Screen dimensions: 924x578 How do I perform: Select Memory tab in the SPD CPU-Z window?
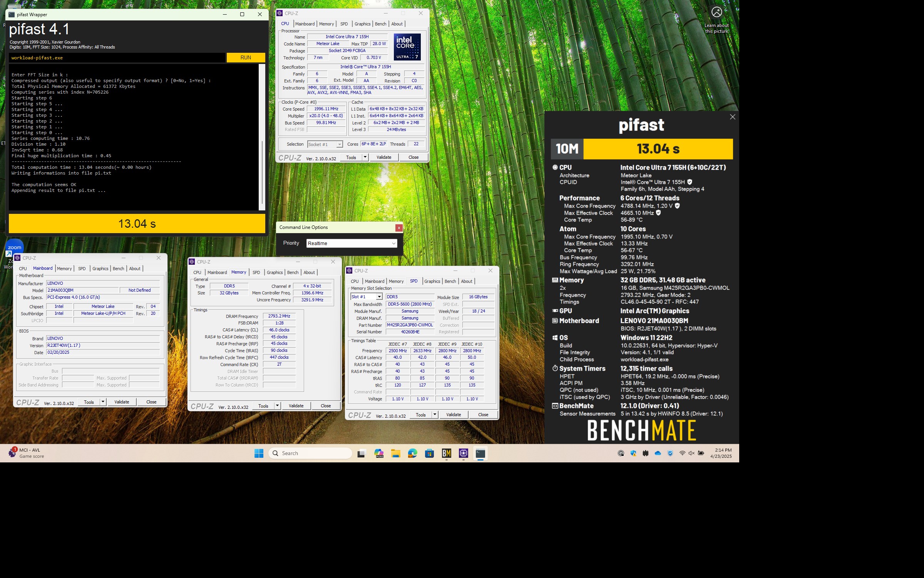pos(396,281)
